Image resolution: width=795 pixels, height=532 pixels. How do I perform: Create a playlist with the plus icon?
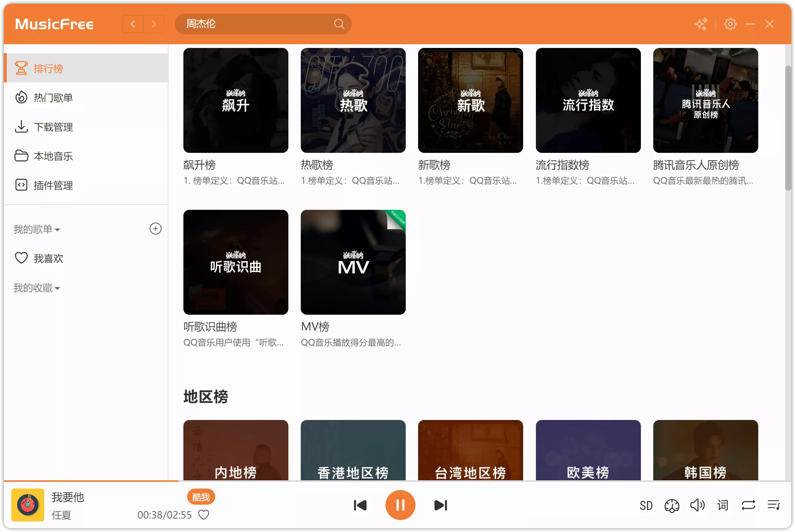[x=156, y=229]
